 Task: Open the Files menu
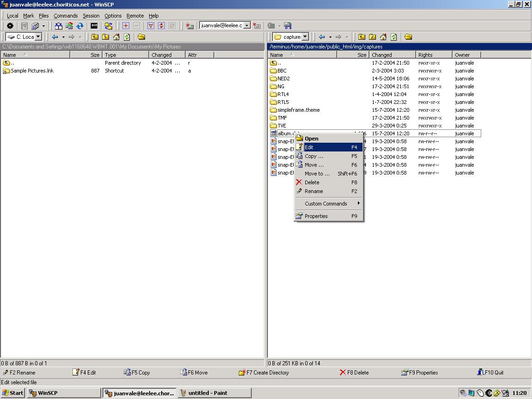tap(44, 16)
